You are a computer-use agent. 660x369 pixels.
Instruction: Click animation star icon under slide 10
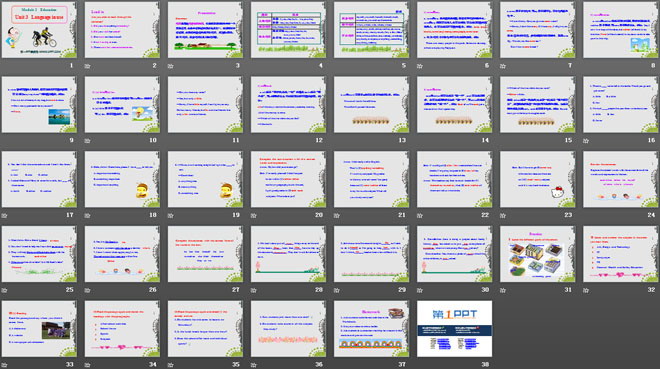pos(88,141)
